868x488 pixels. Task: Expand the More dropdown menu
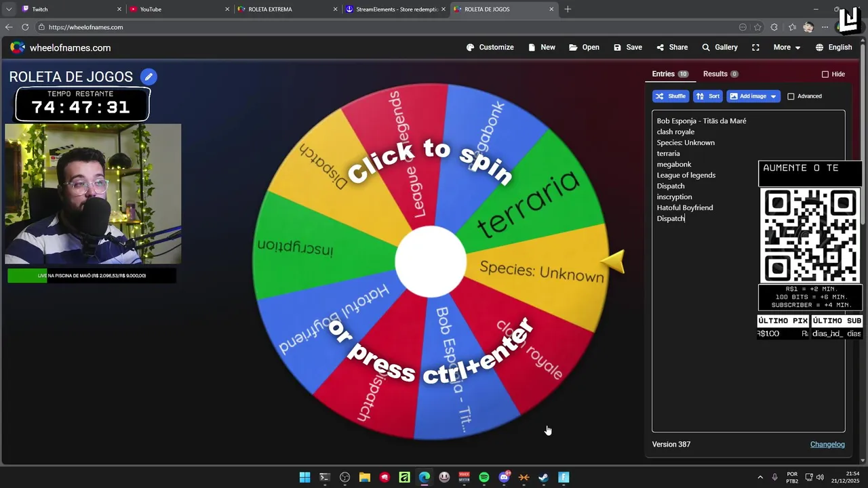click(787, 47)
